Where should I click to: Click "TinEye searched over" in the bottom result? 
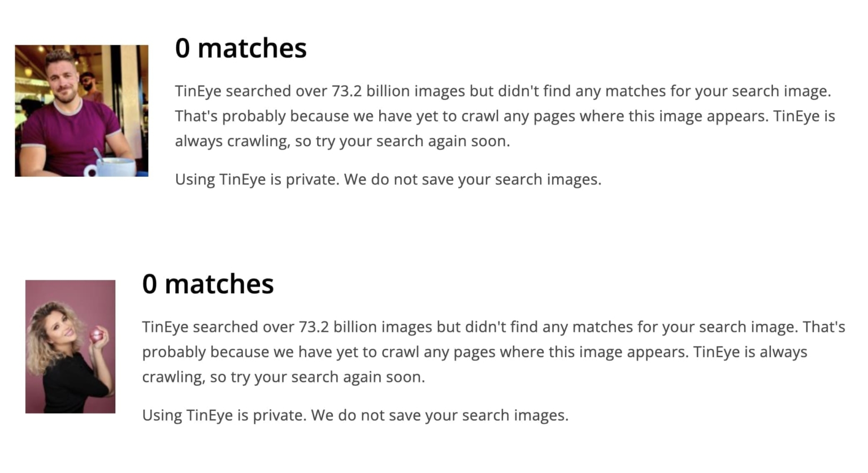coord(218,327)
